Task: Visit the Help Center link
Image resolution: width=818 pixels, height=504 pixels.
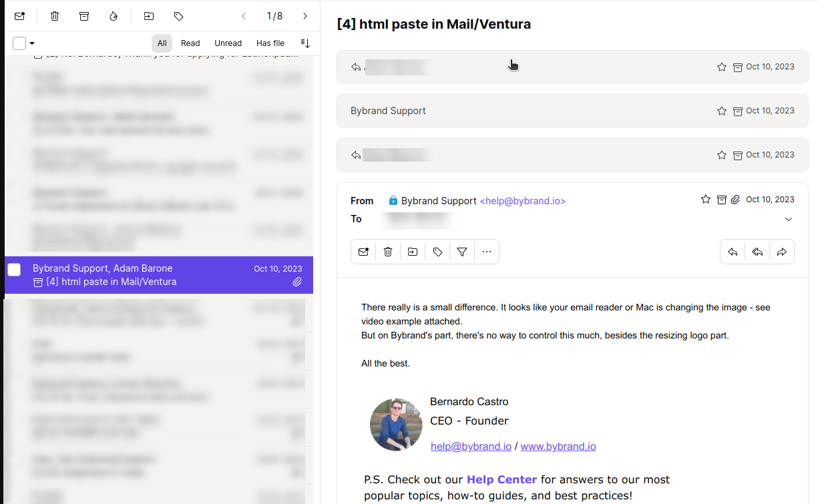Action: click(501, 479)
